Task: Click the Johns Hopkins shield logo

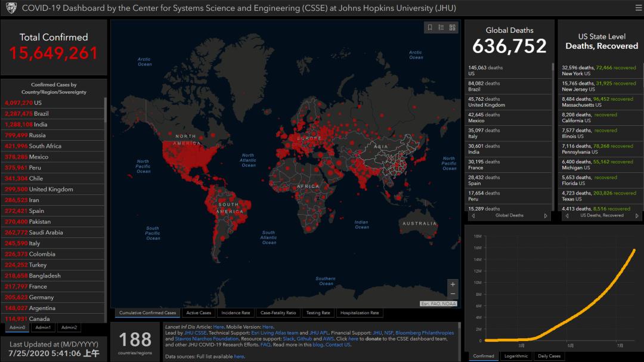Action: [11, 8]
